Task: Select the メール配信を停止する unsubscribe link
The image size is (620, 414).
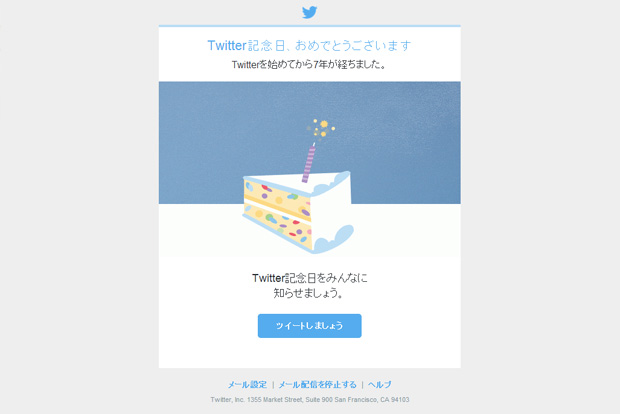Action: click(x=318, y=384)
